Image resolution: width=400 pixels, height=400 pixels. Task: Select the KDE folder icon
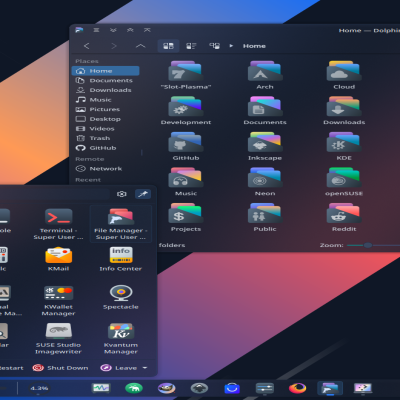pos(344,142)
